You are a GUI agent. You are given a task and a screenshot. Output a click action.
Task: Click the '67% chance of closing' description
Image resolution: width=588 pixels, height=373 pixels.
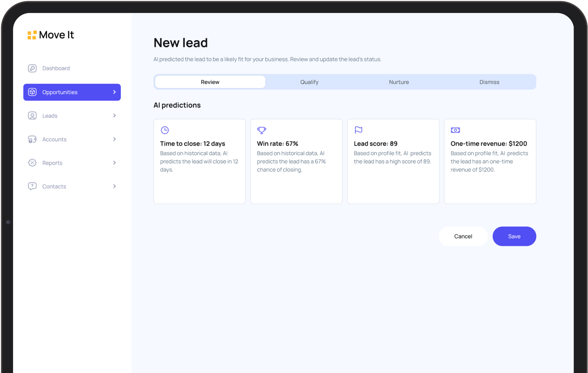(x=292, y=162)
